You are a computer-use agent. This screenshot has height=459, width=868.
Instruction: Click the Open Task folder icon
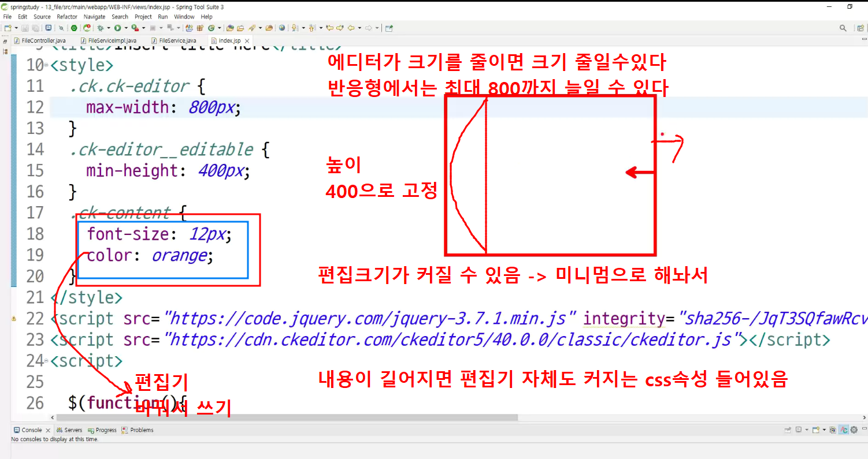point(240,28)
